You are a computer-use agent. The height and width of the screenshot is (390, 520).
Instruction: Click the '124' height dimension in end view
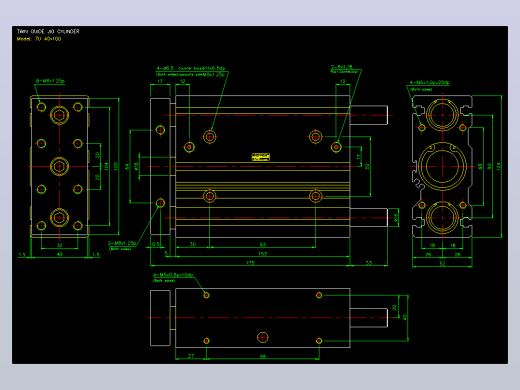[x=499, y=166]
